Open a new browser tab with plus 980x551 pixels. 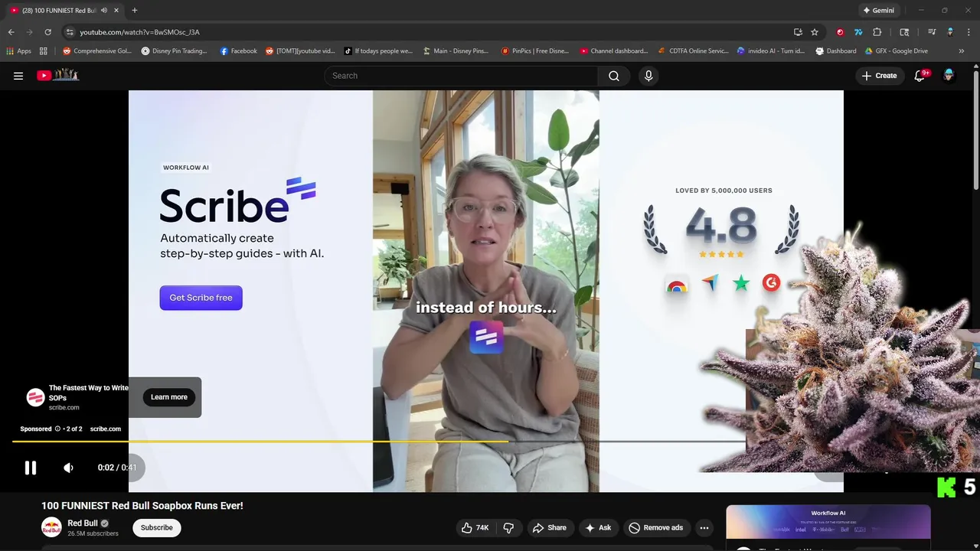135,11
